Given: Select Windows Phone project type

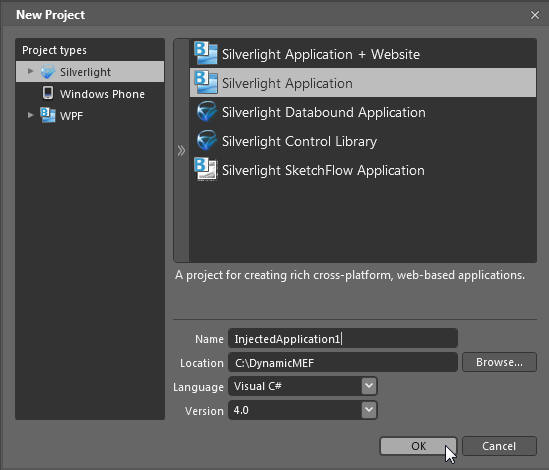Looking at the screenshot, I should click(x=102, y=94).
